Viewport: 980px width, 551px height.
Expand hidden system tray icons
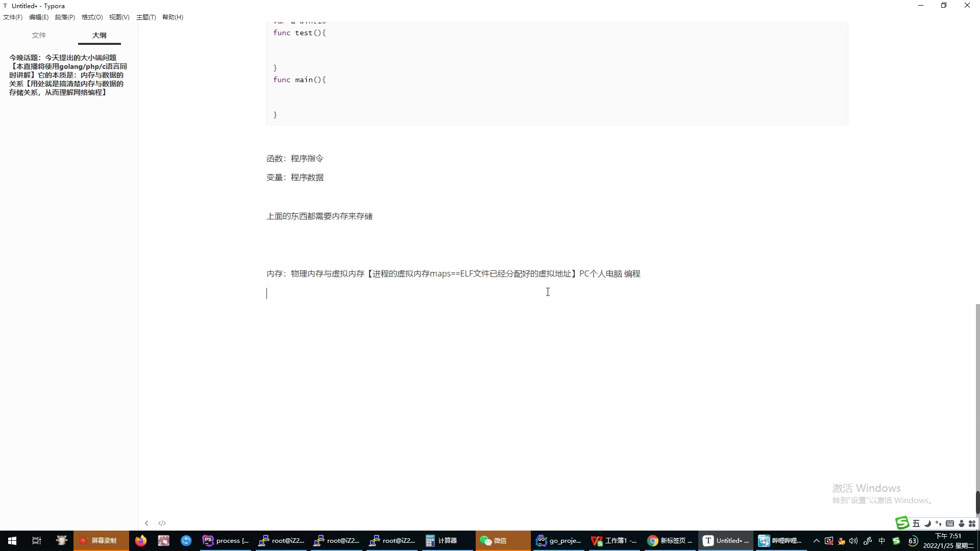click(x=817, y=541)
